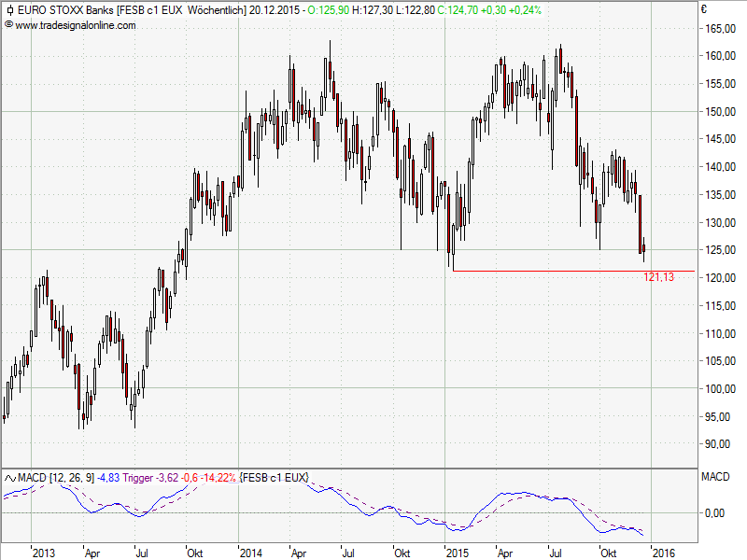747x560 pixels.
Task: Select the red horizontal support line
Action: click(560, 271)
